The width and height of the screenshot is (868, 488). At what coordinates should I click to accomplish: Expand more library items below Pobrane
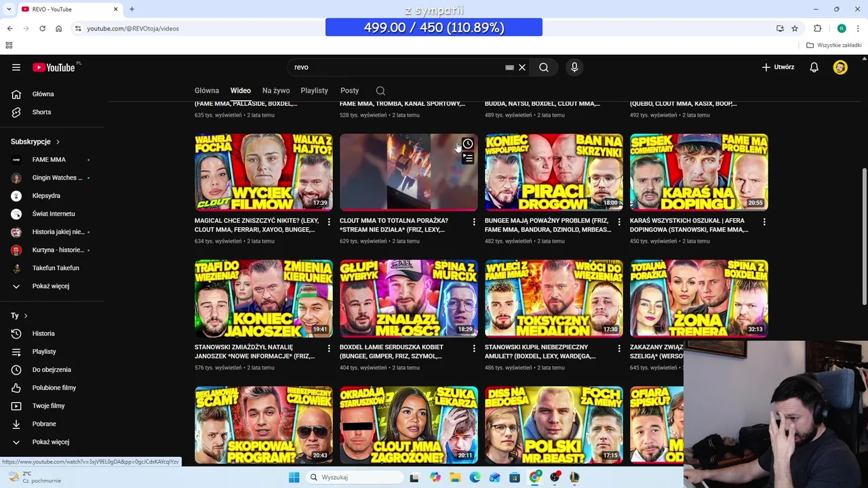tap(51, 442)
